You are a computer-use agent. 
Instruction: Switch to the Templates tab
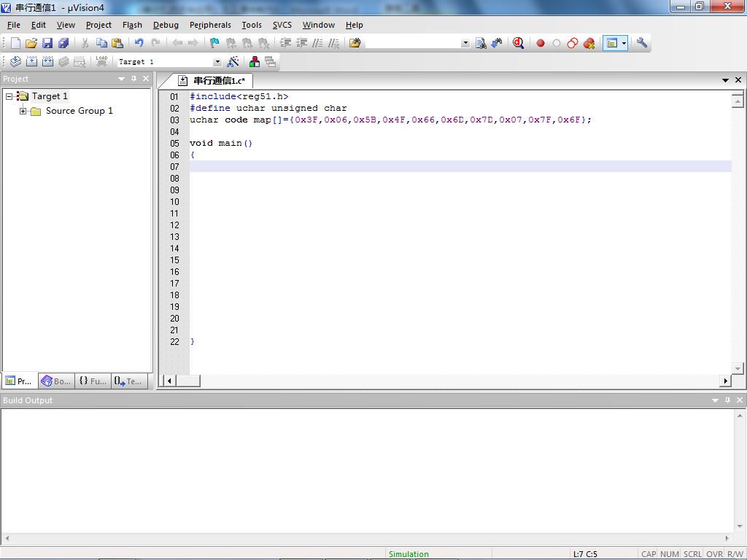pos(128,381)
